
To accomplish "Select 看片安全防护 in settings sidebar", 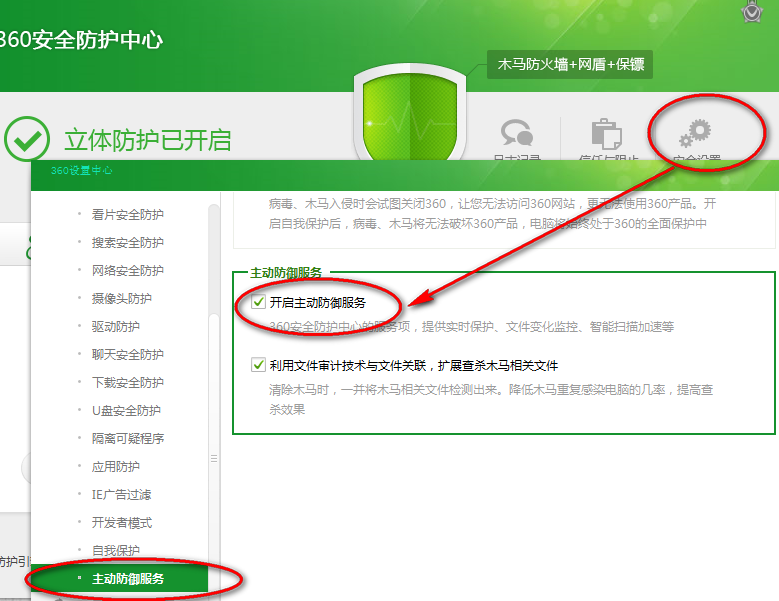I will tap(127, 214).
